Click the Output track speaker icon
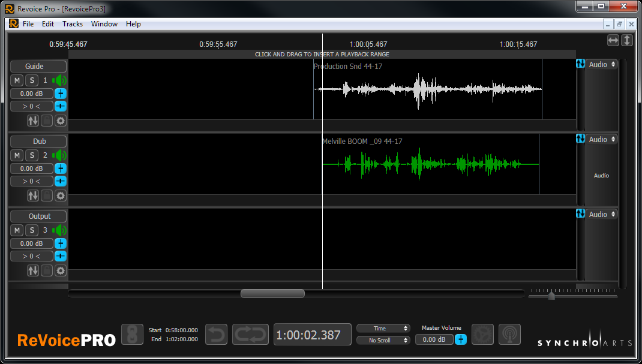The width and height of the screenshot is (642, 364). coord(59,230)
